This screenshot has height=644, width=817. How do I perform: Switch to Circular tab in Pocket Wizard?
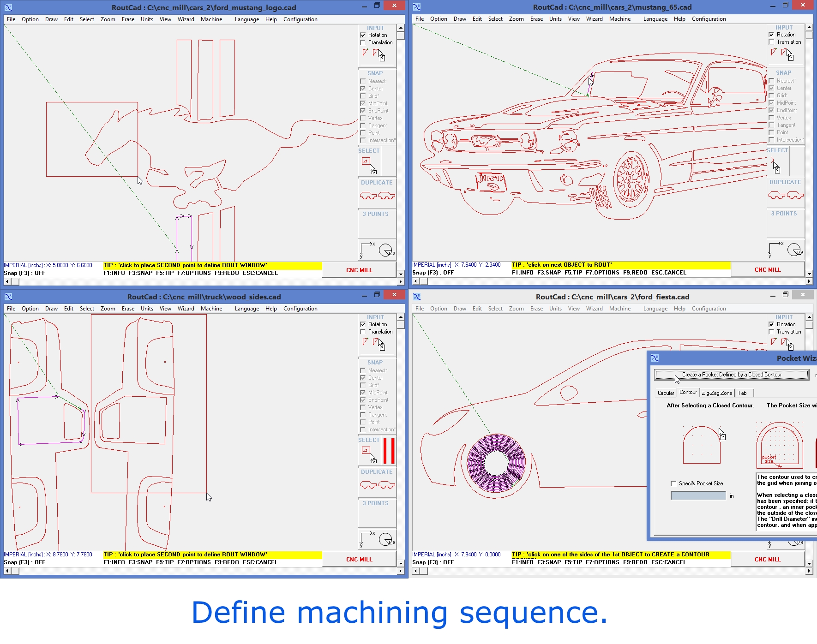click(x=666, y=393)
